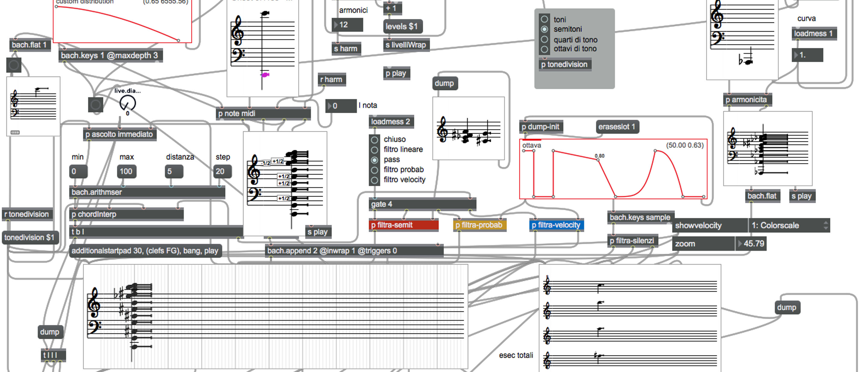Select the 'p filtra-probab' yellow object
The image size is (868, 372).
click(x=480, y=225)
